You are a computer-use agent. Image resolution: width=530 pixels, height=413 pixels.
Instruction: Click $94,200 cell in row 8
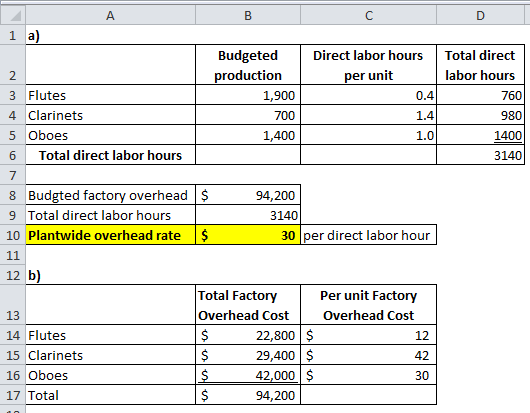[x=248, y=195]
